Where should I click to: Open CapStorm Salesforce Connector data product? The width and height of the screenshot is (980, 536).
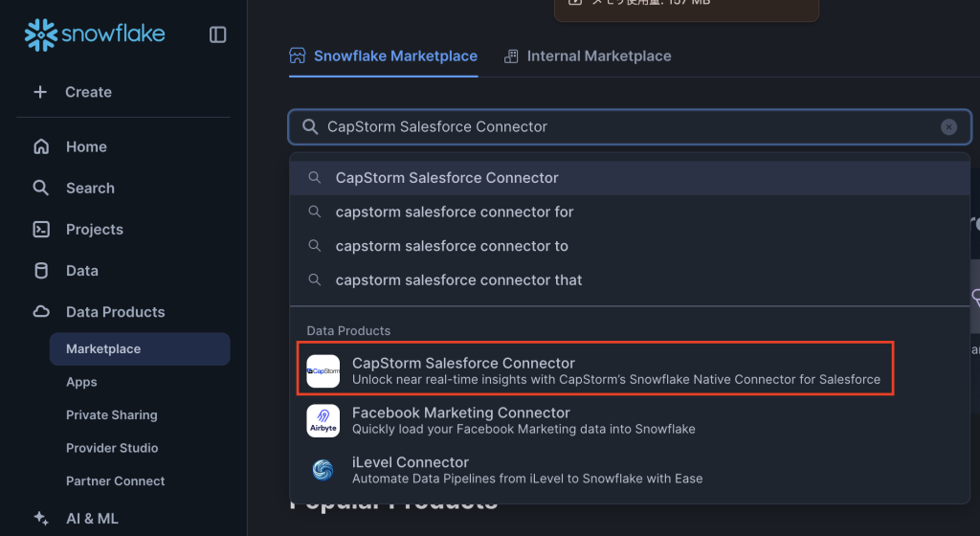[595, 368]
